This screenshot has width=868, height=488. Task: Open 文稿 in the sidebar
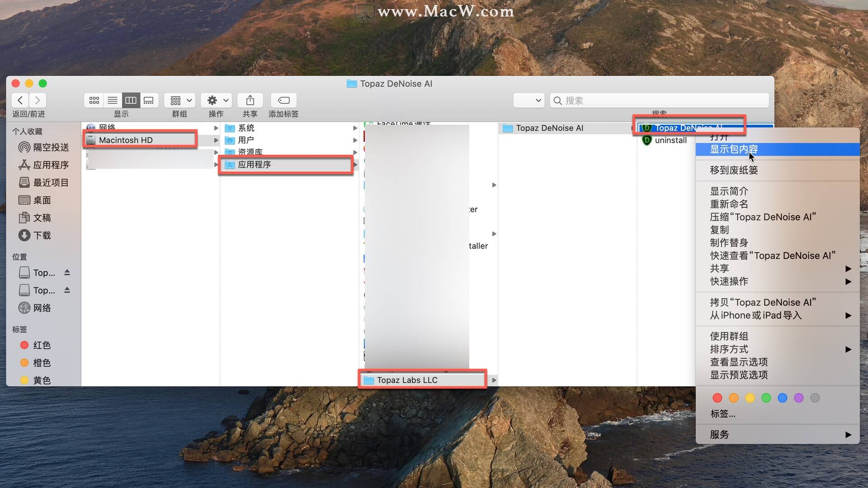pos(35,218)
